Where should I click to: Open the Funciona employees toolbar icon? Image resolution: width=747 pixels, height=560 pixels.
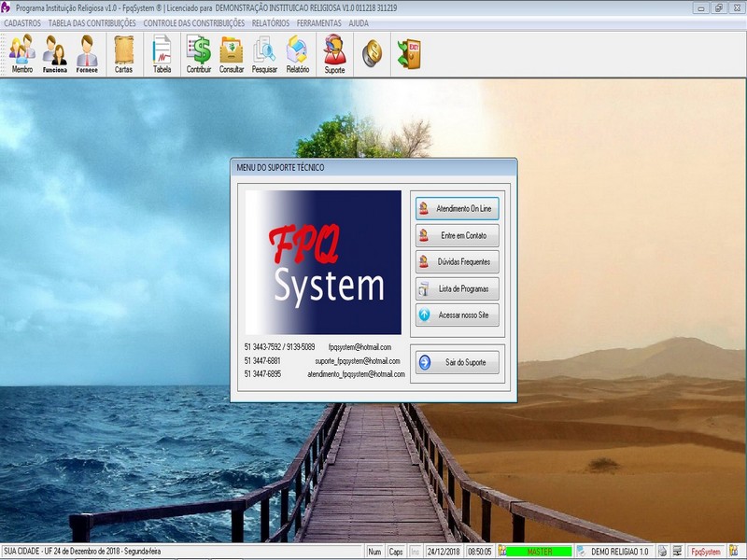pyautogui.click(x=55, y=54)
